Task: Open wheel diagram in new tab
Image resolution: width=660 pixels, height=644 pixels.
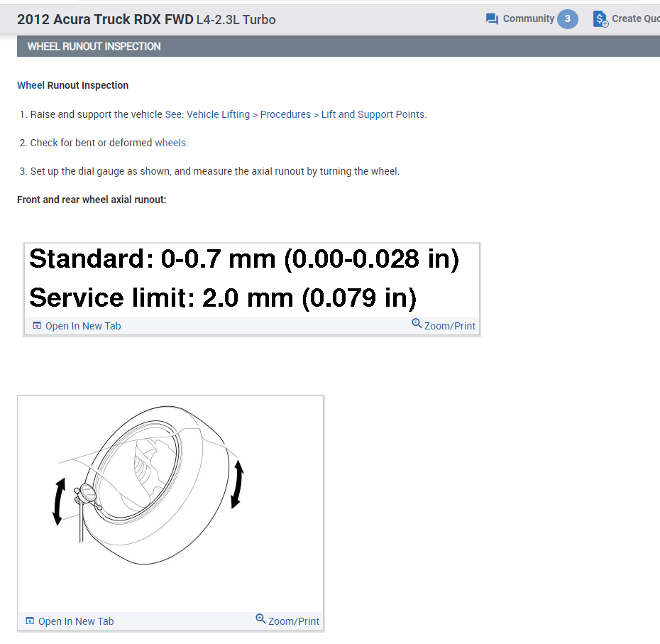Action: tap(76, 621)
